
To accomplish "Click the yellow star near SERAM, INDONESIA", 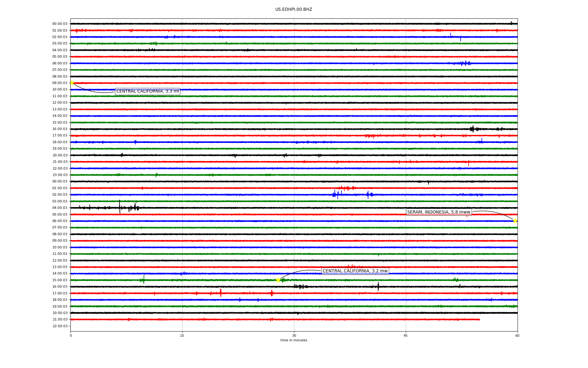I will click(x=515, y=221).
